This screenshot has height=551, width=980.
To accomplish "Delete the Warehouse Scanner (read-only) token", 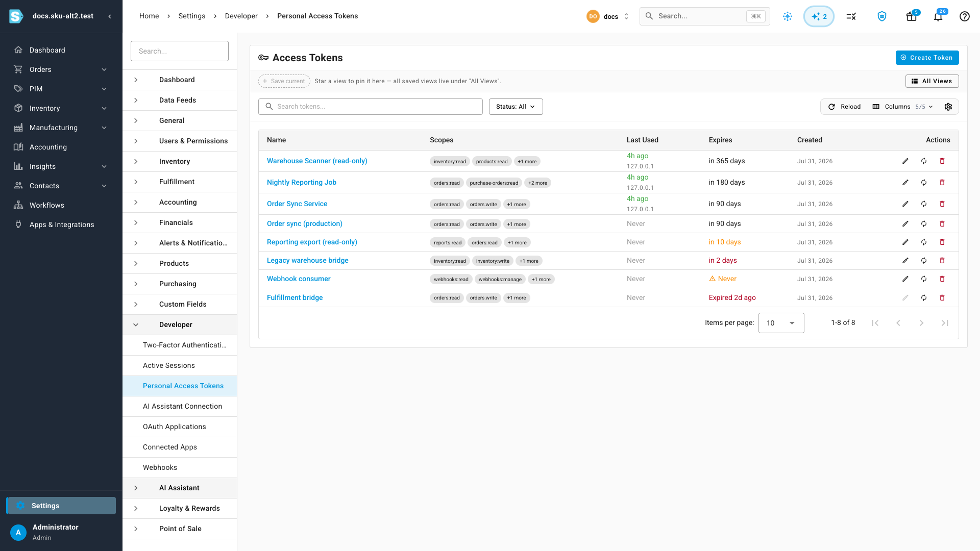I will [942, 161].
